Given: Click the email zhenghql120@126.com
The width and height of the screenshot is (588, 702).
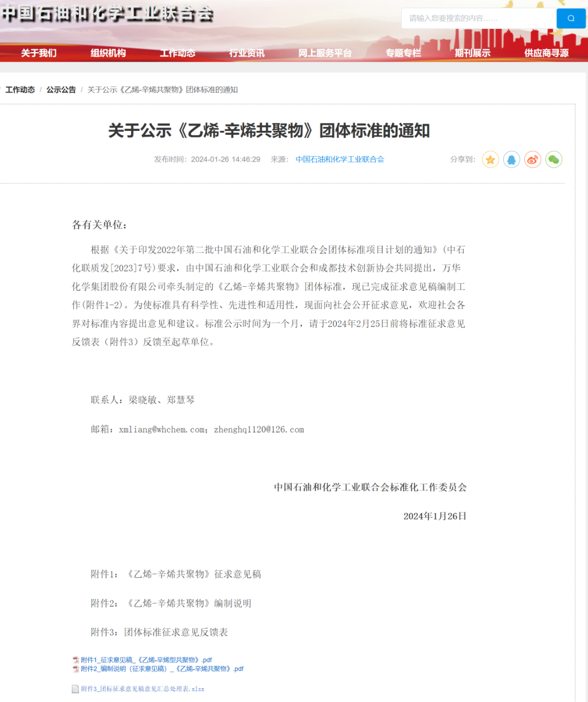Looking at the screenshot, I should pos(259,429).
